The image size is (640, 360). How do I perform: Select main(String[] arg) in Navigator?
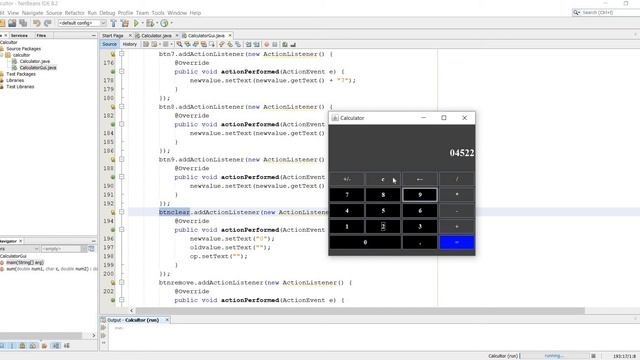[x=24, y=262]
